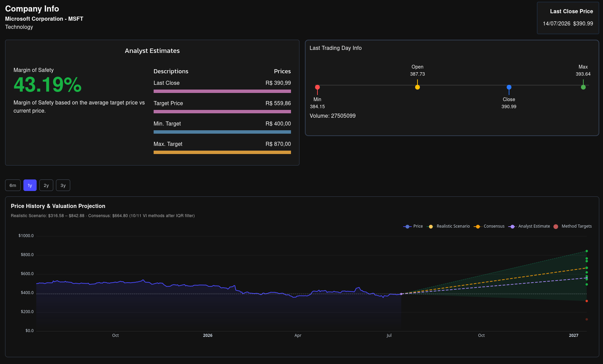Click the Last Close Price card
The width and height of the screenshot is (603, 364).
click(568, 18)
